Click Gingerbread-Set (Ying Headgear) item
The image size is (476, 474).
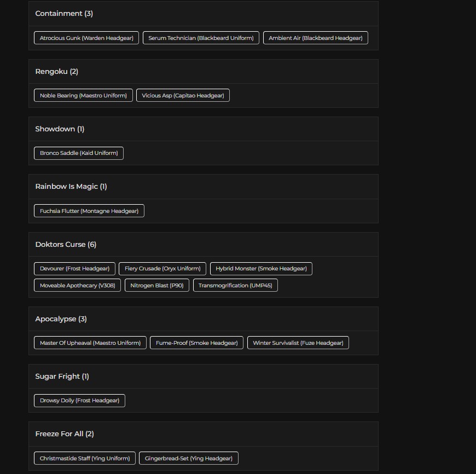click(189, 458)
